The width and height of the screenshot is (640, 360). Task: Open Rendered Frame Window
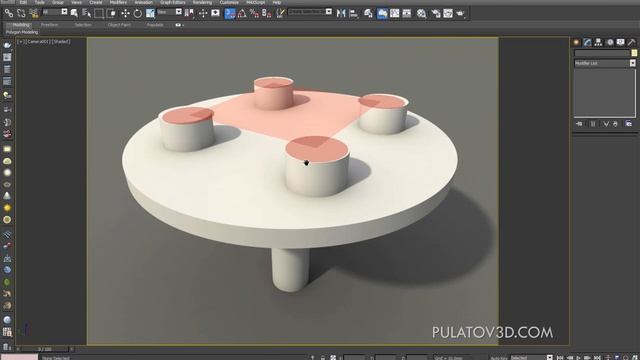coord(448,13)
